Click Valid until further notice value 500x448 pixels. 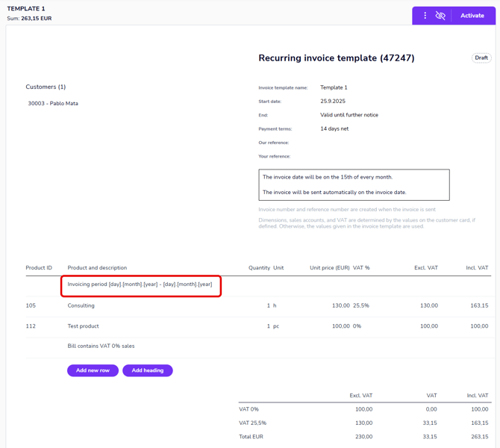coord(349,115)
